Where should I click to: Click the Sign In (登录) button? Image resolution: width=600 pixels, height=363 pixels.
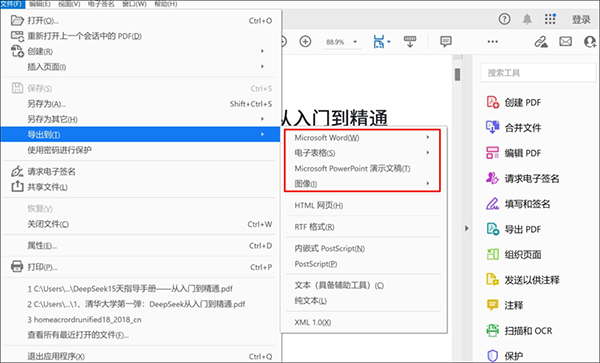(x=581, y=20)
